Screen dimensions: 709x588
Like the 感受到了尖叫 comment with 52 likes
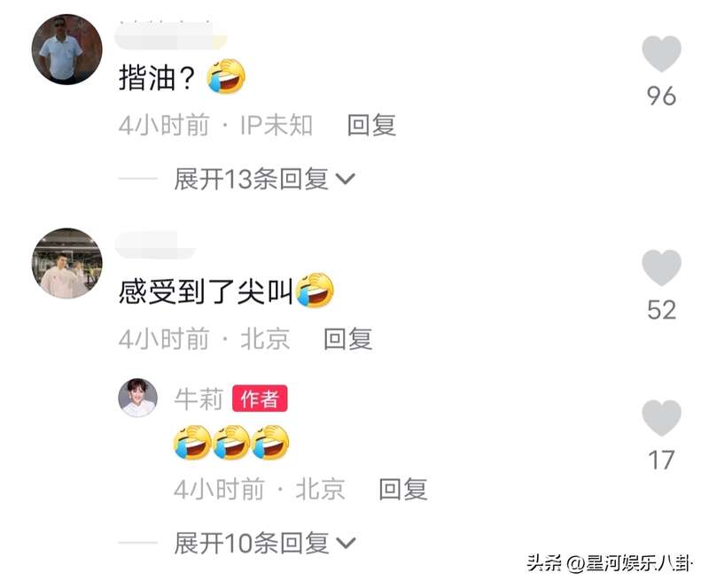coord(661,267)
